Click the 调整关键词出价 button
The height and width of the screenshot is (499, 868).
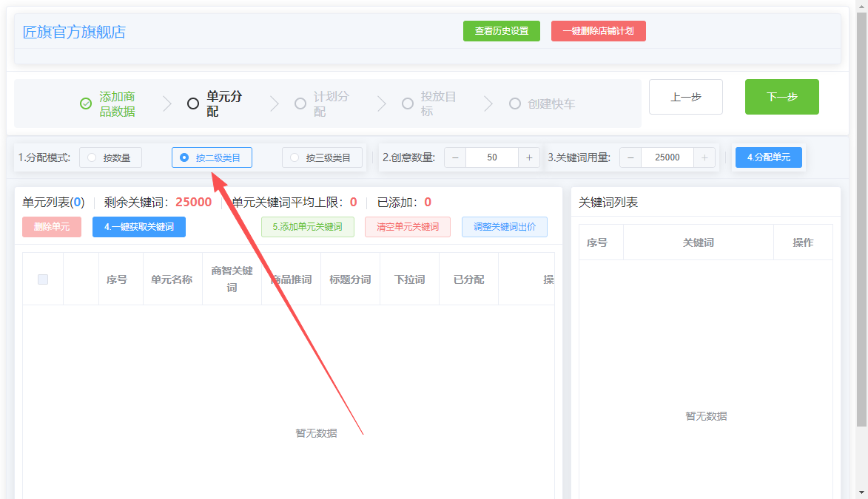[x=505, y=227]
